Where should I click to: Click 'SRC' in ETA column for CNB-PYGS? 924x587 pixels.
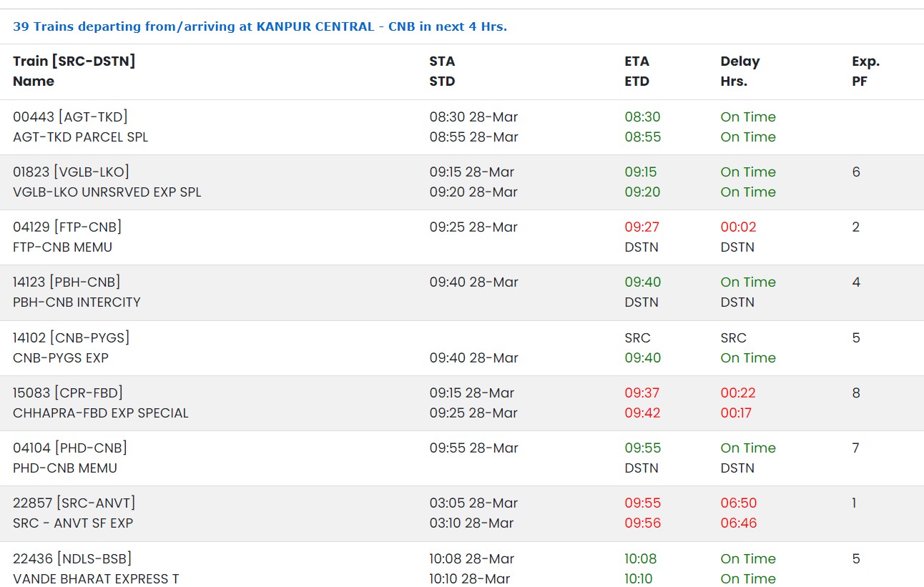(637, 338)
